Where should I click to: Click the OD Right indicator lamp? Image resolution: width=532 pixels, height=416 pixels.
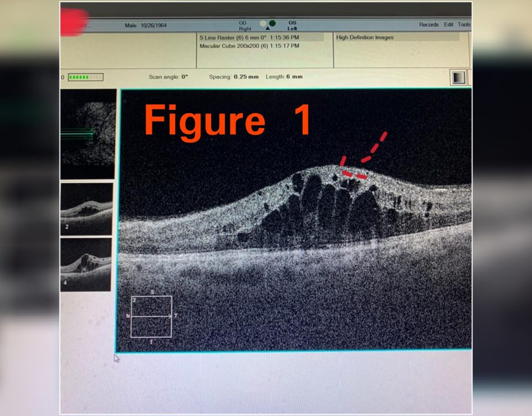point(263,24)
